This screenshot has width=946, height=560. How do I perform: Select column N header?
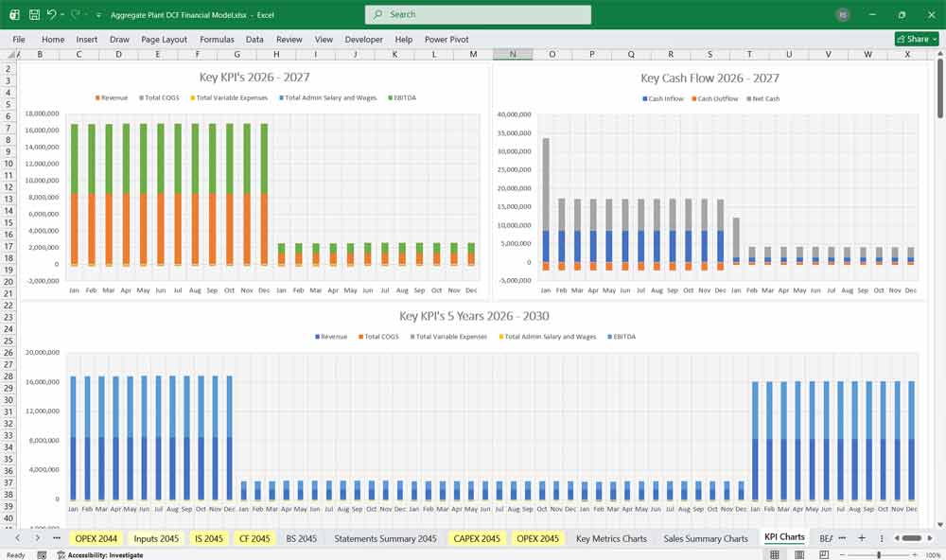coord(512,54)
